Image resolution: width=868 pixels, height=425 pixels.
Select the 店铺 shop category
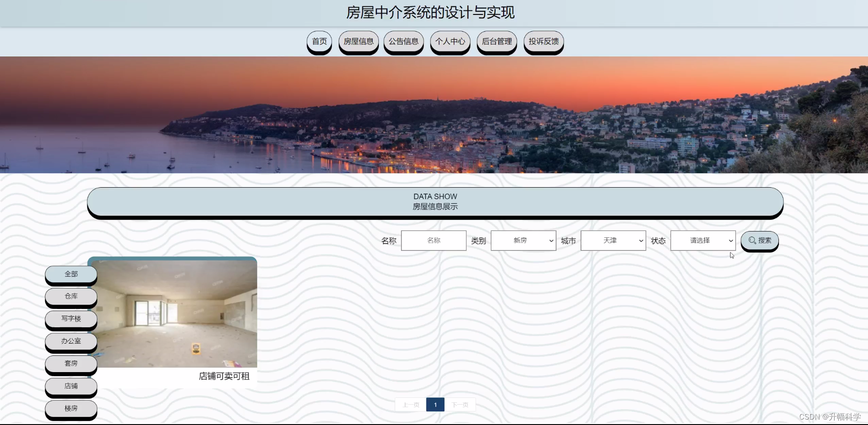pyautogui.click(x=71, y=386)
